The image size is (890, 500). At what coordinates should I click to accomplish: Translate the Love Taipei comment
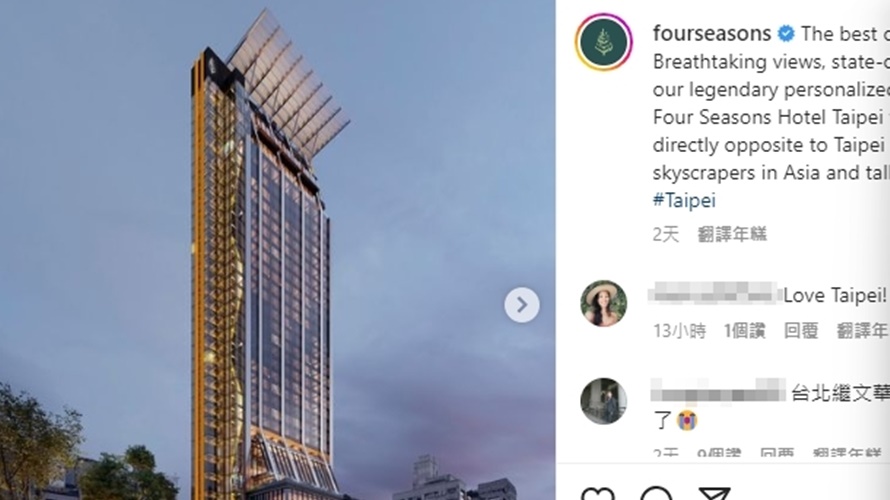click(x=863, y=330)
